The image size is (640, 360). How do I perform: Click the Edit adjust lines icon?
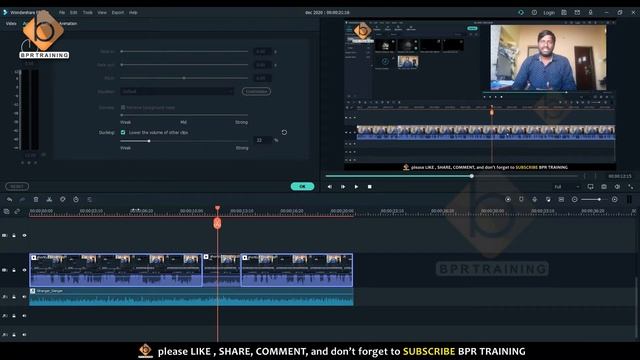click(x=89, y=200)
